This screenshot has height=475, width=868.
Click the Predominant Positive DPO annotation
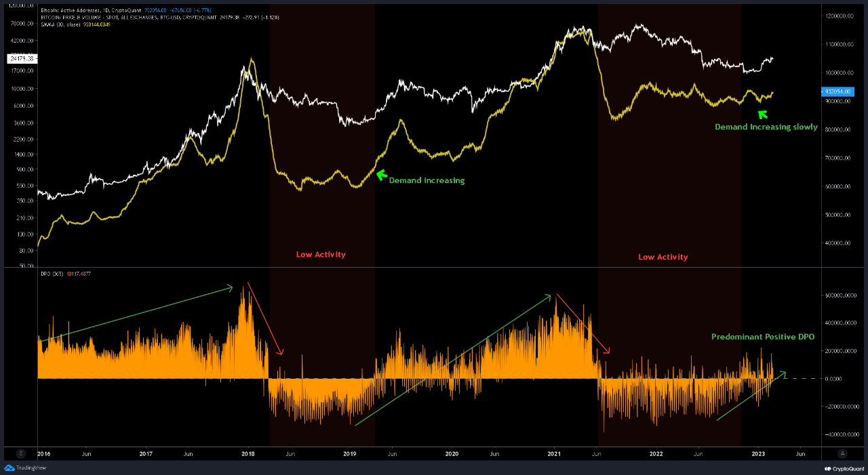tap(763, 337)
